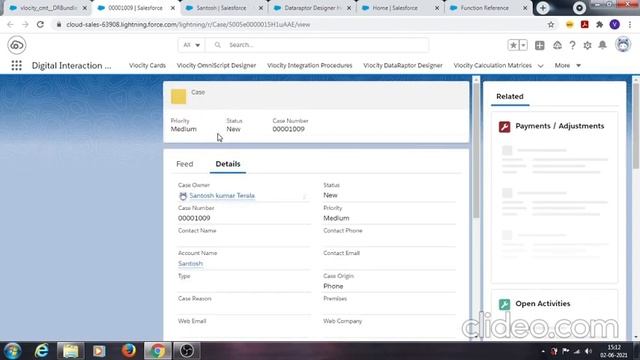Open the Chrome extensions puzzle icon
The height and width of the screenshot is (360, 640).
[599, 24]
